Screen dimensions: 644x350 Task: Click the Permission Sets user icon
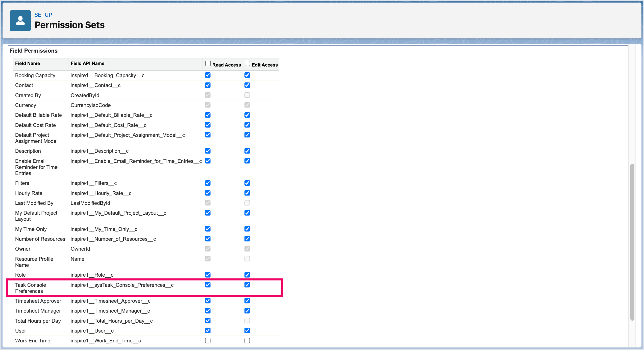pyautogui.click(x=20, y=20)
